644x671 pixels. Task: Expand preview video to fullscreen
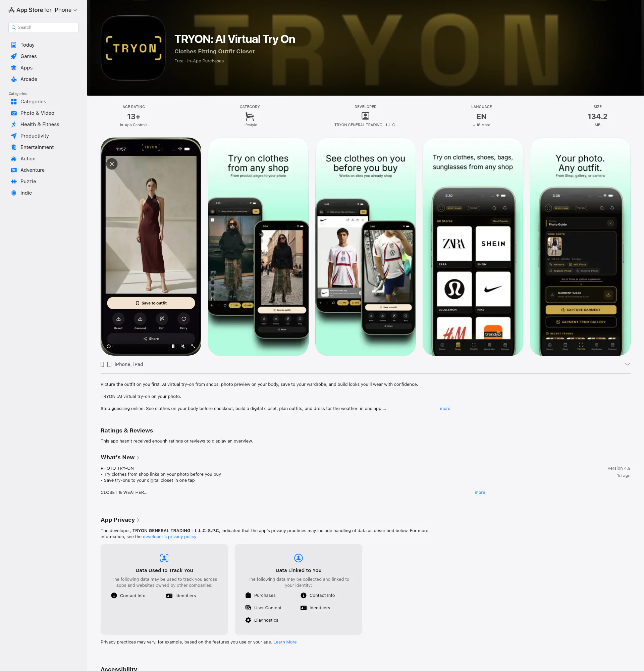tap(193, 347)
